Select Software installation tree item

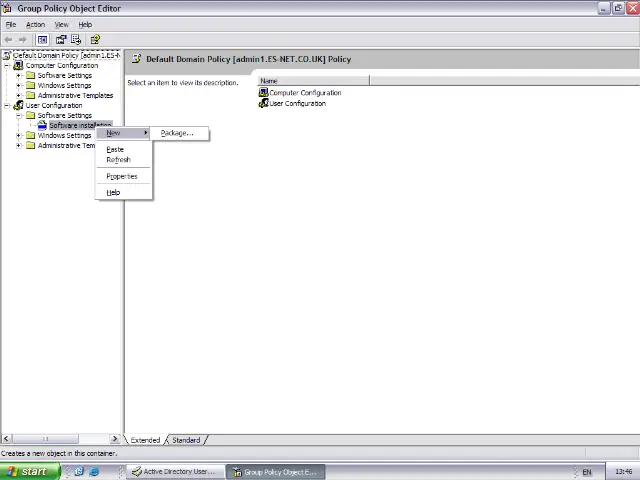(x=80, y=125)
